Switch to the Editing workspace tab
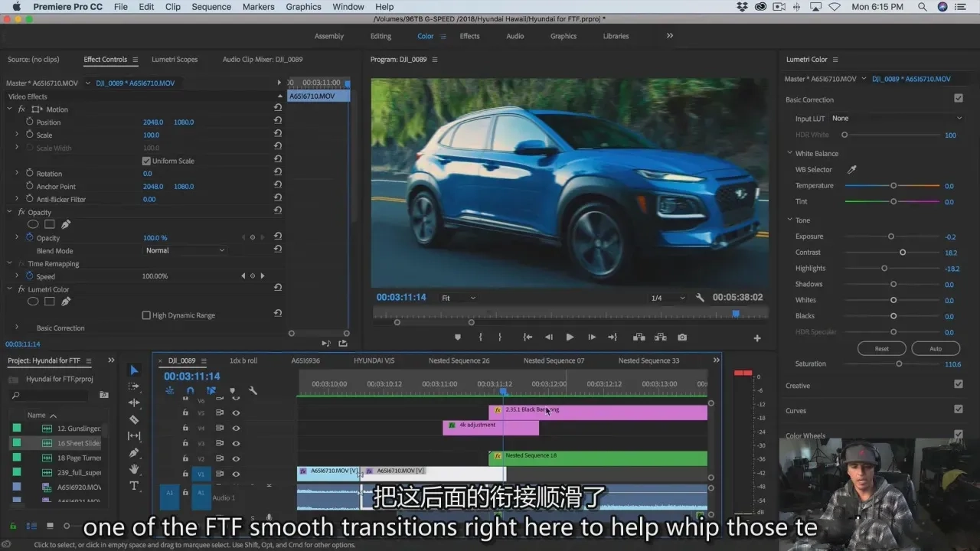This screenshot has width=980, height=551. tap(381, 36)
